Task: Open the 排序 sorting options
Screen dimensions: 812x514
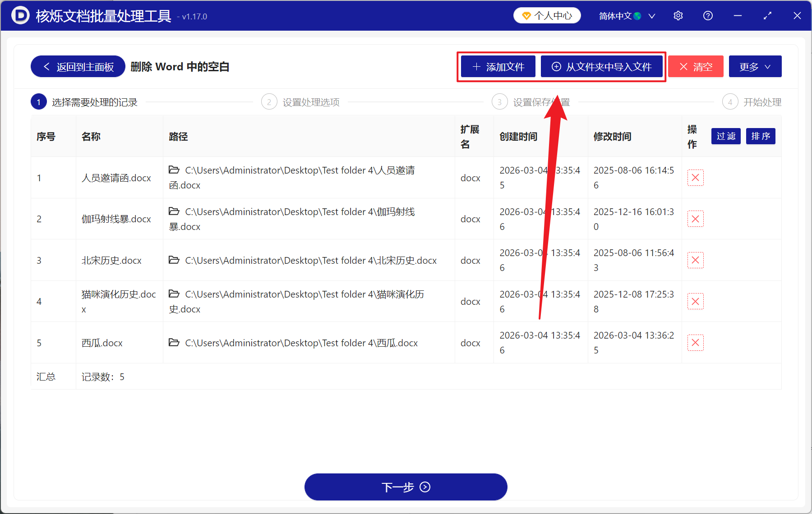Action: (x=761, y=136)
